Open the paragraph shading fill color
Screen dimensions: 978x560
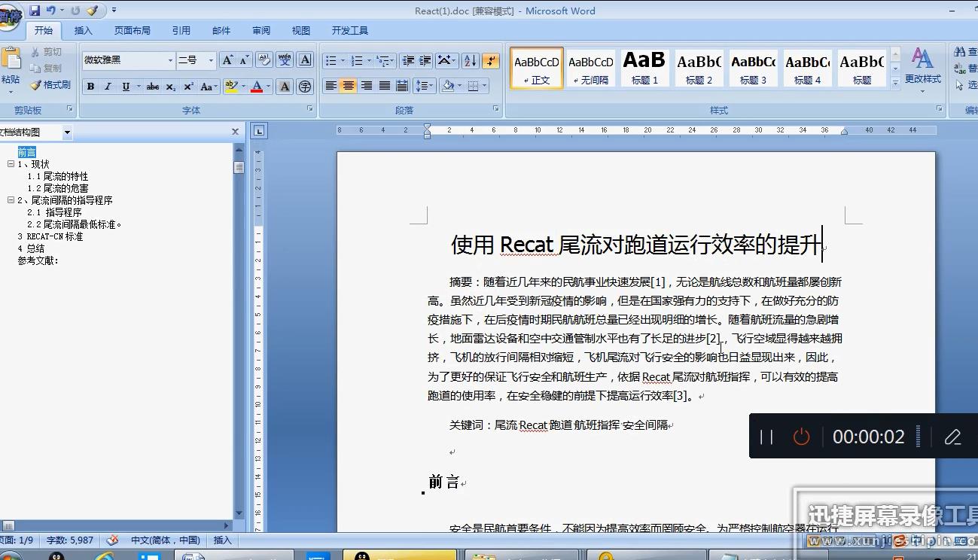(449, 86)
